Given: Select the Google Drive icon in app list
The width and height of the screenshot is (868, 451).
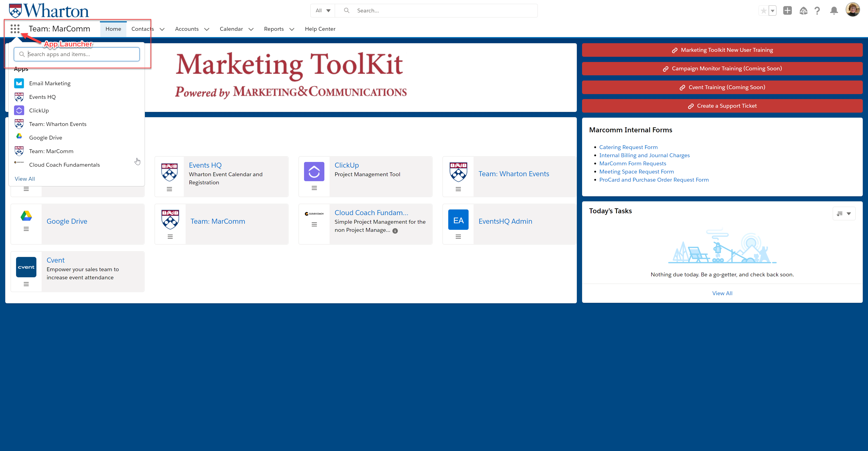Looking at the screenshot, I should (x=19, y=136).
